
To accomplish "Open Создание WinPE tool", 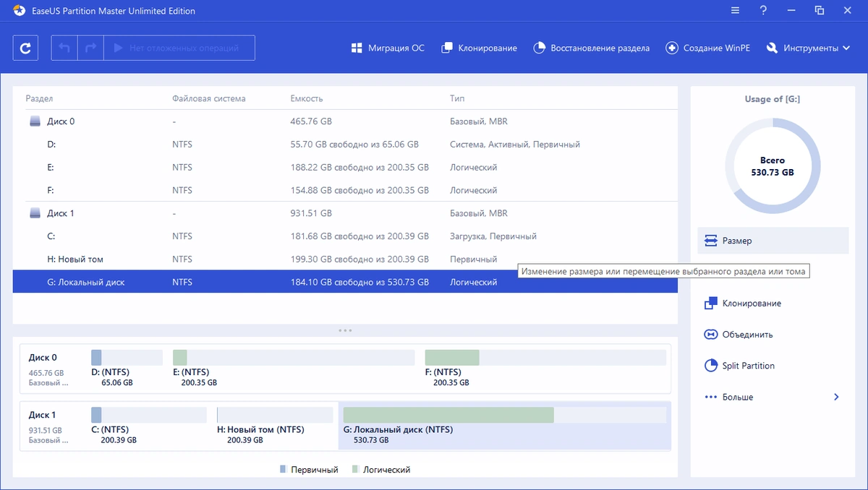I will point(707,48).
